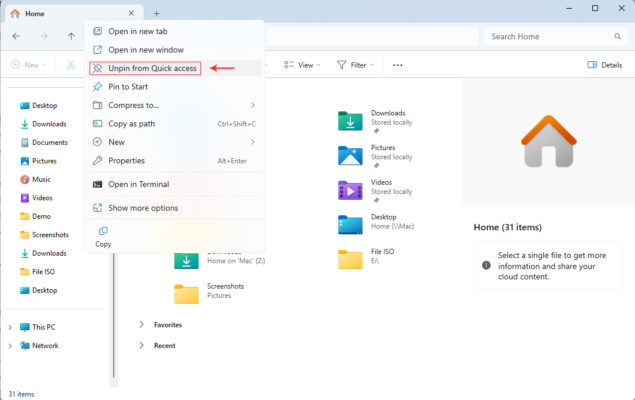Click the sidebar vertical scrollbar

[x=114, y=316]
